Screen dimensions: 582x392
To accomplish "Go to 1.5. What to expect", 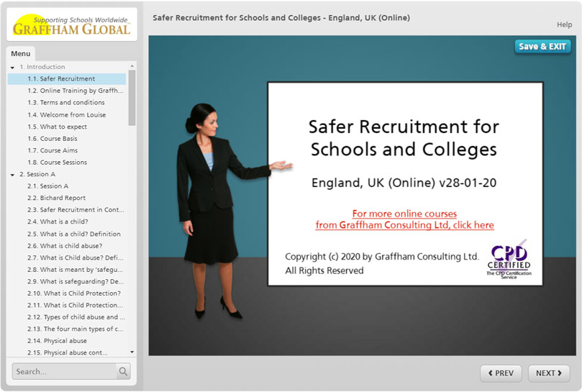I will coord(57,127).
